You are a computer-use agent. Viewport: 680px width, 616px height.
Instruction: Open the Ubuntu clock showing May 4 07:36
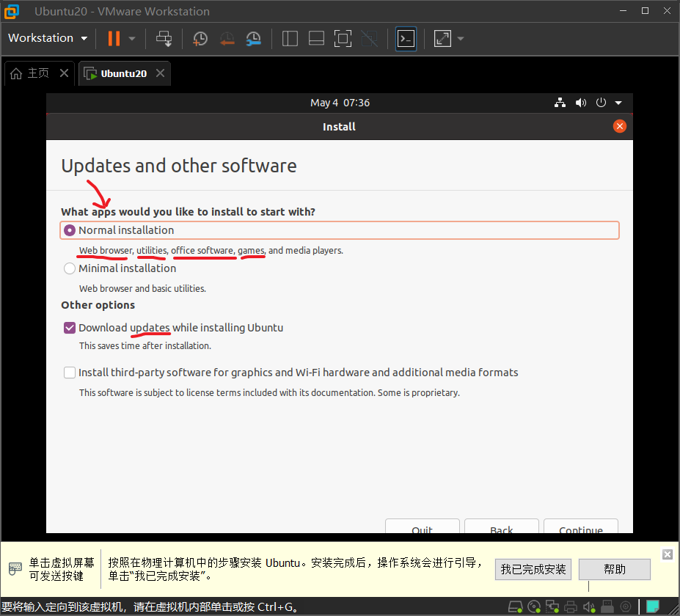(340, 103)
